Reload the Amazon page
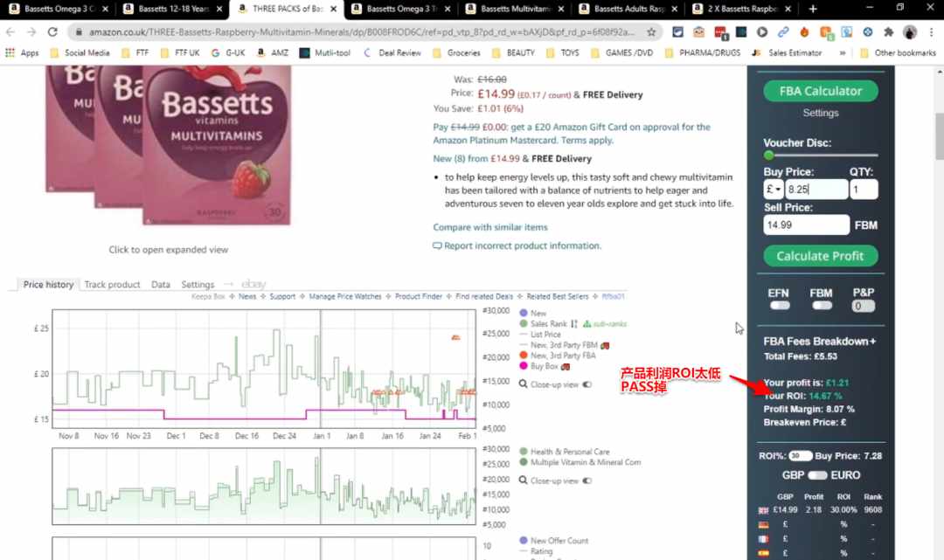This screenshot has height=560, width=944. coord(52,31)
